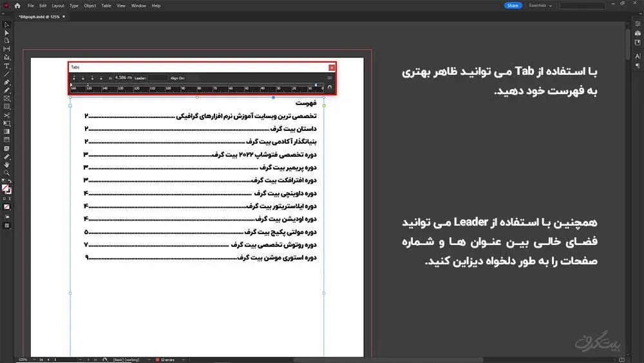Open the Edit menu
This screenshot has height=363, width=644.
click(x=43, y=6)
